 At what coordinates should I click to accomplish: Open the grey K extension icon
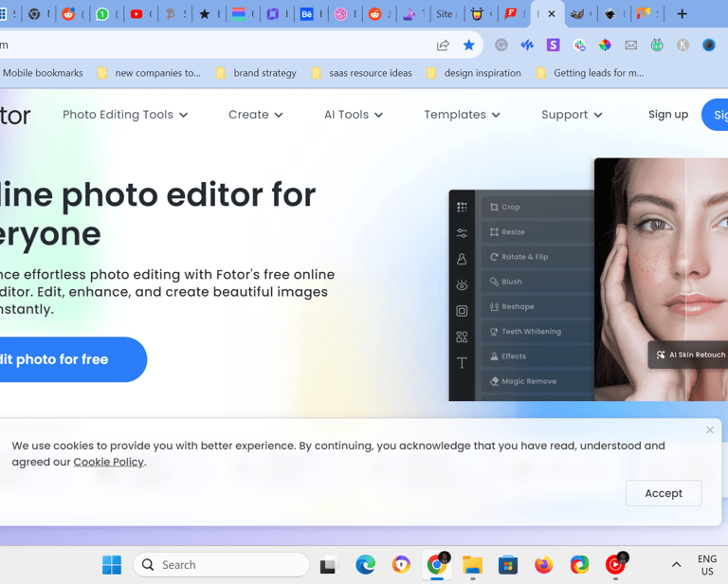click(682, 45)
